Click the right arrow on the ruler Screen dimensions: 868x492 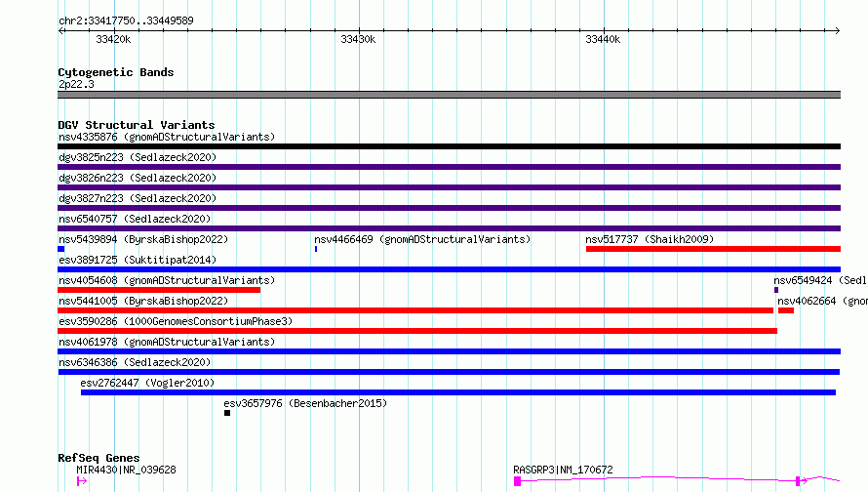click(837, 30)
